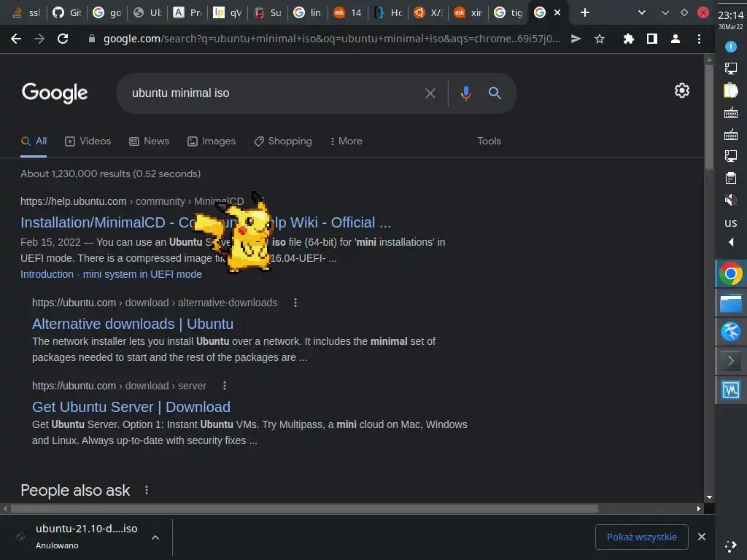Open the terminal icon in the dock
The width and height of the screenshot is (747, 560).
[x=730, y=360]
